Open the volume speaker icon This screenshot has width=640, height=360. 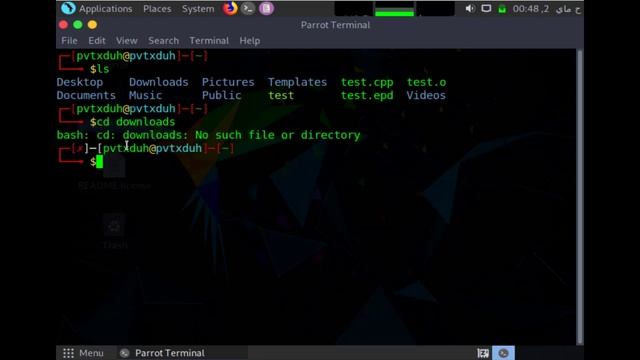(x=470, y=9)
